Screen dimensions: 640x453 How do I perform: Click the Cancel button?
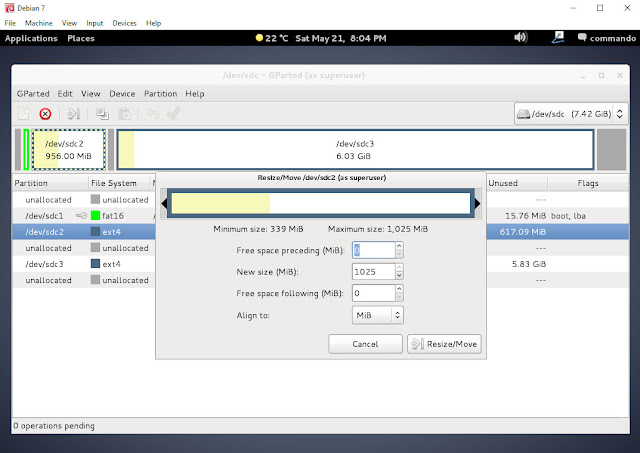(365, 344)
